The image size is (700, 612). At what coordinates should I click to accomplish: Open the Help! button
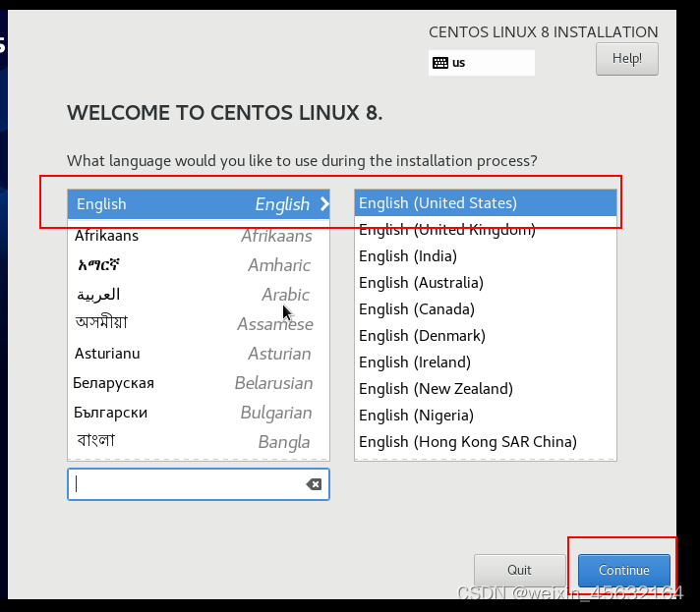(627, 58)
